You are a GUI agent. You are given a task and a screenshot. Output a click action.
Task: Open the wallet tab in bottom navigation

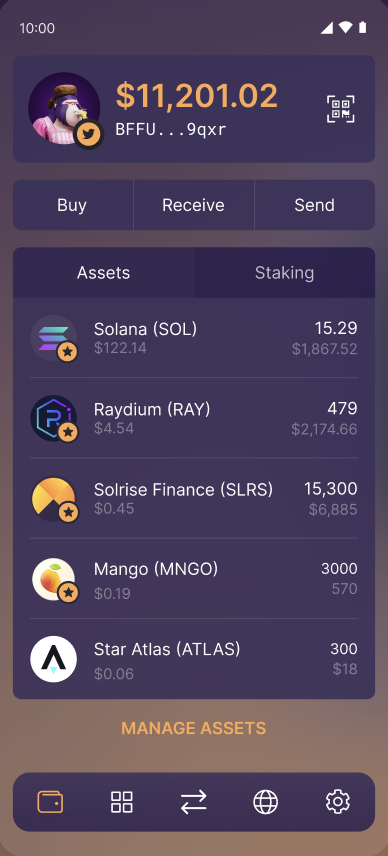(50, 802)
